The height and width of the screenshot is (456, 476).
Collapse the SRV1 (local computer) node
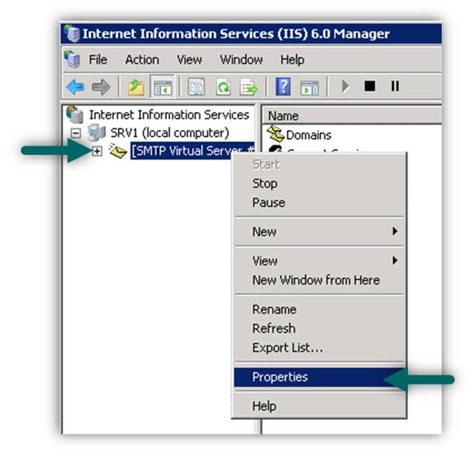[x=76, y=133]
